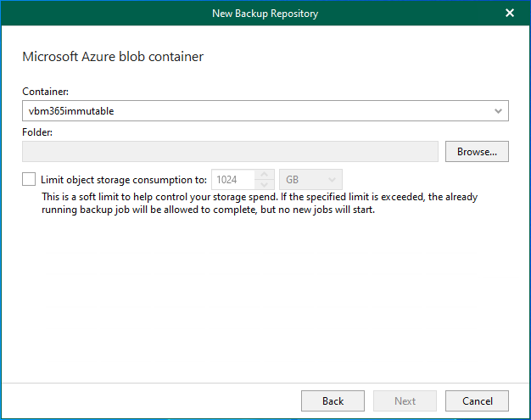531x420 pixels.
Task: Click the New Backup Repository title bar
Action: point(265,13)
